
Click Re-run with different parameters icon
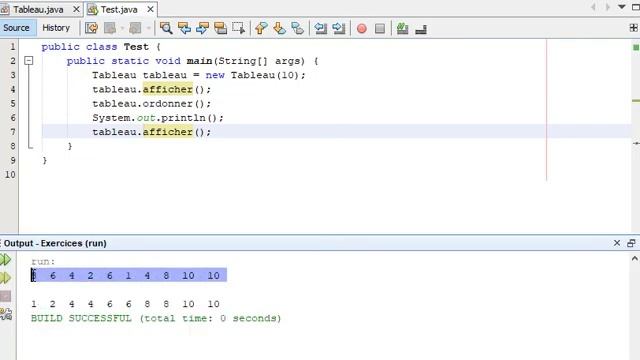pyautogui.click(x=6, y=278)
